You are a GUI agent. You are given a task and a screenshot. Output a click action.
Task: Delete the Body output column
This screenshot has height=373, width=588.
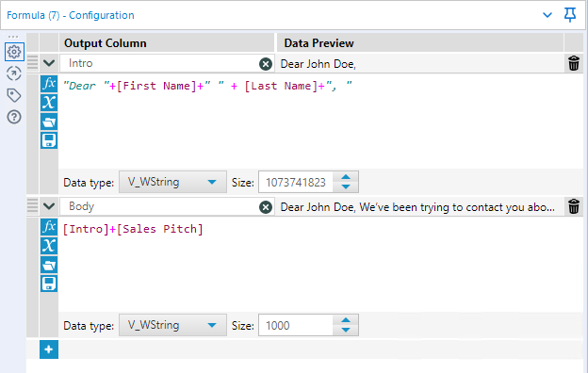[574, 206]
